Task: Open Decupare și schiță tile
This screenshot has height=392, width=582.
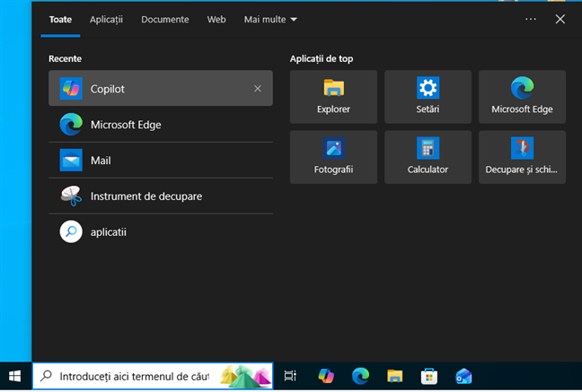Action: (522, 157)
